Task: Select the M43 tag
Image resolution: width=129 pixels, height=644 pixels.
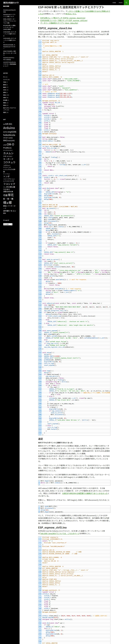Action: pyautogui.click(x=5, y=140)
